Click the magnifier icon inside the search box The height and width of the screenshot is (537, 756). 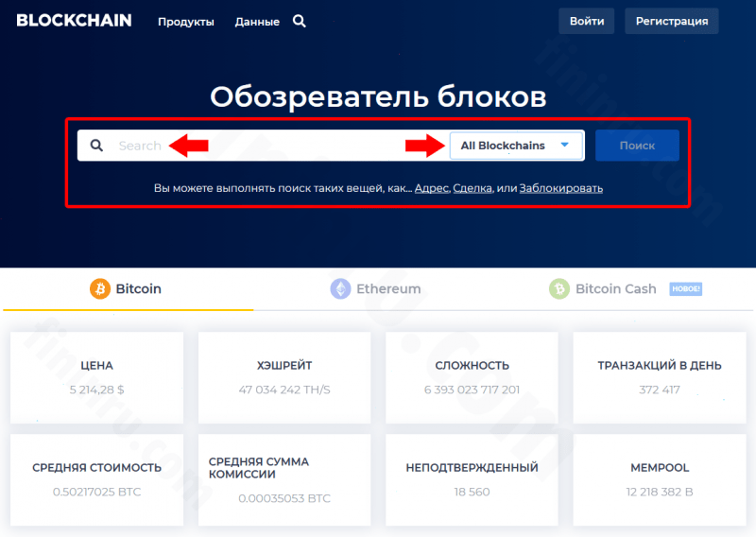[x=96, y=146]
